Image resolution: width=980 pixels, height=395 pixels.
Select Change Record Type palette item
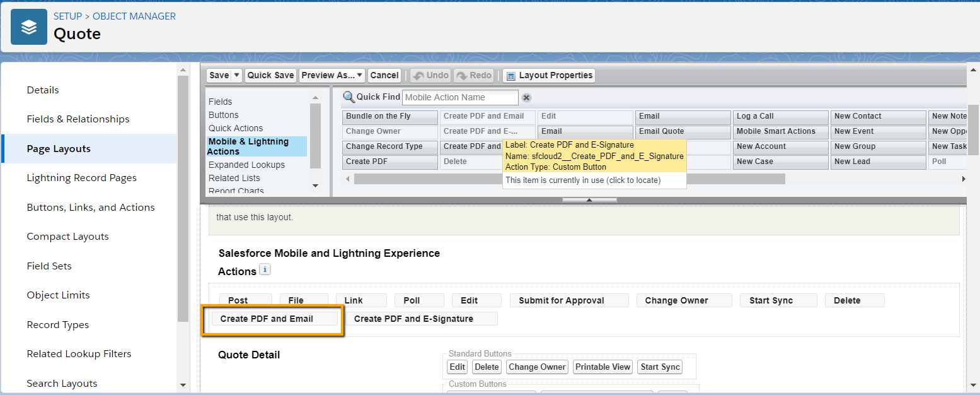[390, 147]
